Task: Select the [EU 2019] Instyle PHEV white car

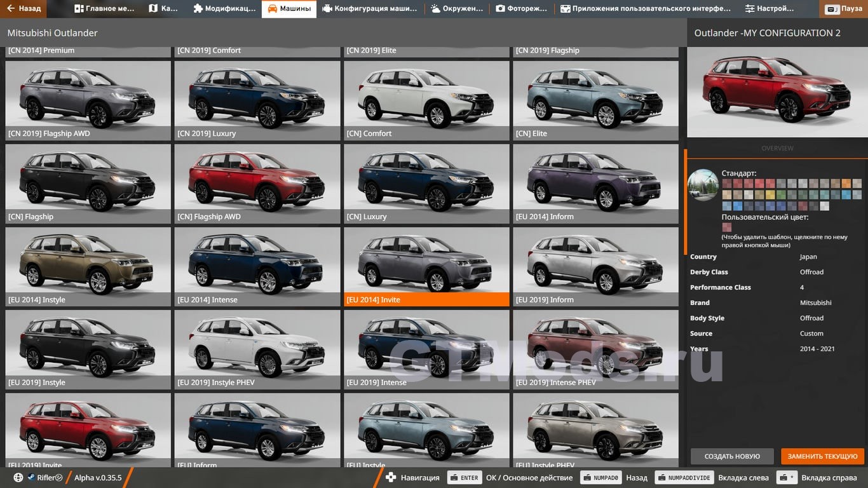Action: [x=257, y=349]
